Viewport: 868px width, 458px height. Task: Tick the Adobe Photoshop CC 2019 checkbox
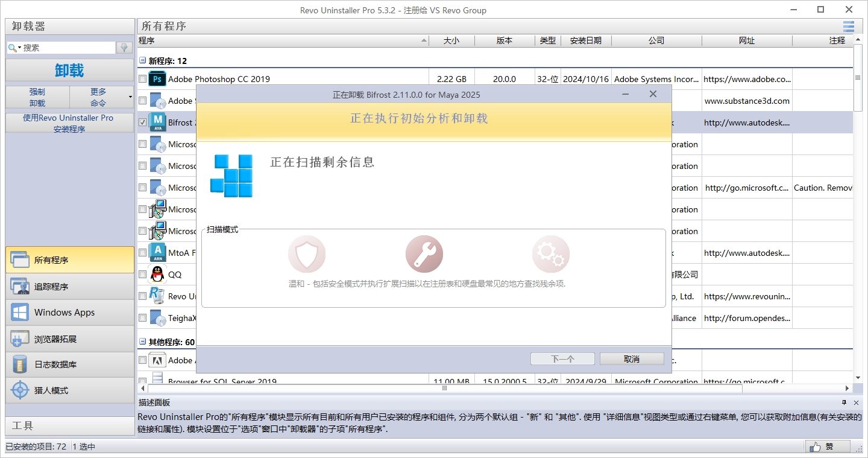click(142, 79)
